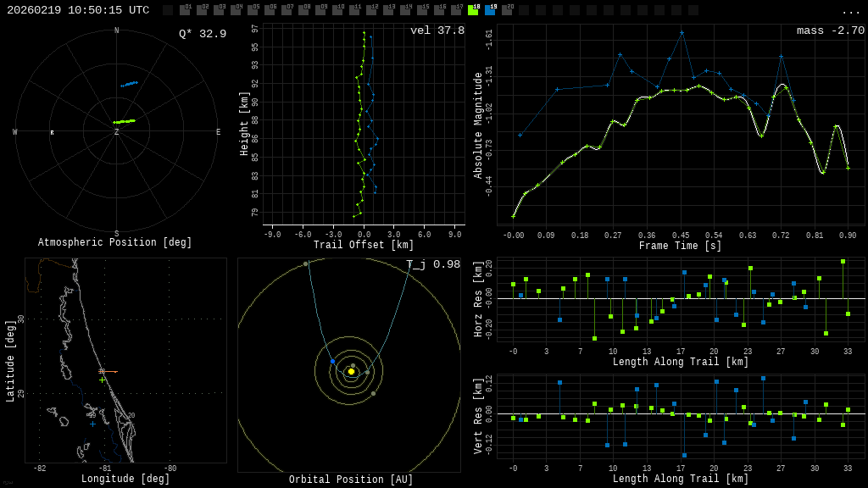
Task: Click the Q* 32.9 readout
Action: tap(202, 34)
